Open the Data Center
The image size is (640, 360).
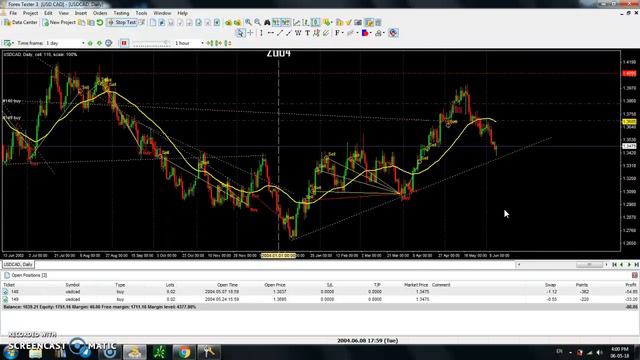pyautogui.click(x=21, y=22)
